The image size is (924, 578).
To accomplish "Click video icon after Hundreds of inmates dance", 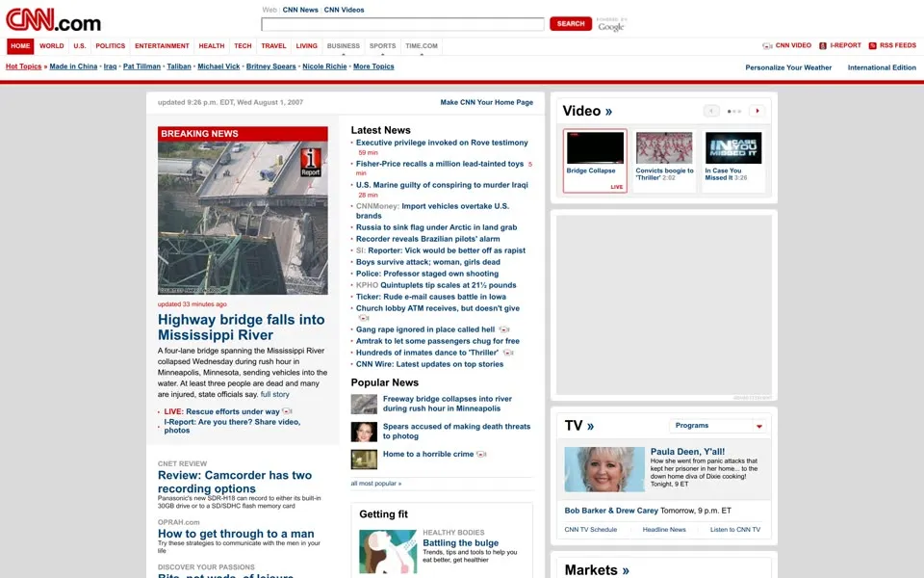I will 508,353.
